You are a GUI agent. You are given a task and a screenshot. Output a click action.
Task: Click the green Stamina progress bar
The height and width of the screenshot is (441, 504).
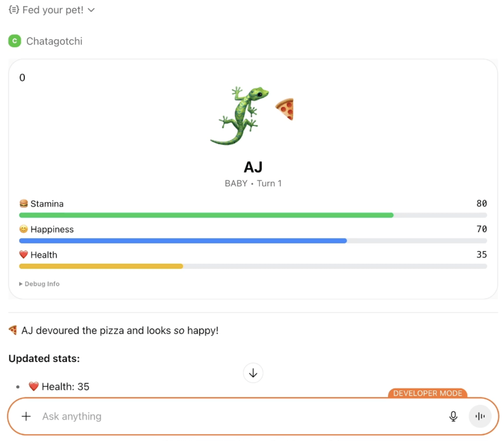pos(206,215)
